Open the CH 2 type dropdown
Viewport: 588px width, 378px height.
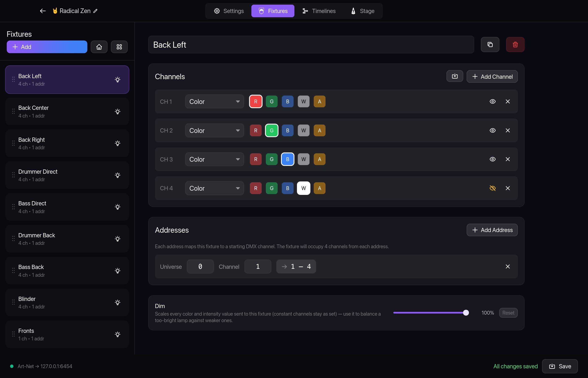214,130
